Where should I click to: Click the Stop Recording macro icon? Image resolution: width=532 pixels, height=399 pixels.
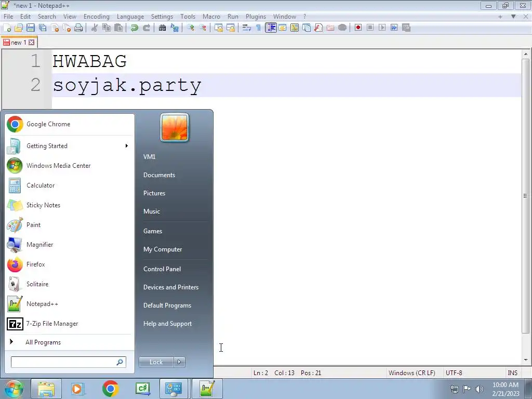(370, 28)
